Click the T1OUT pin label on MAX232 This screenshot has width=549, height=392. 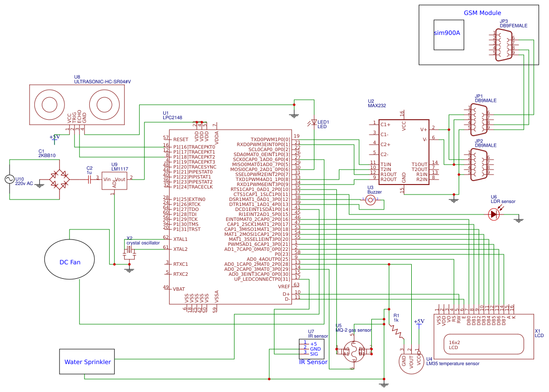(x=419, y=165)
